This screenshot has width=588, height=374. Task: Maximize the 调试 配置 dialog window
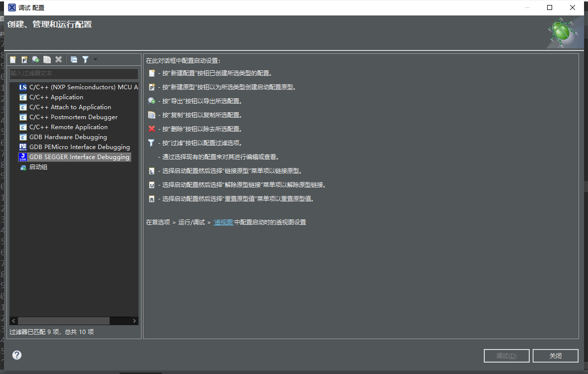(x=549, y=7)
